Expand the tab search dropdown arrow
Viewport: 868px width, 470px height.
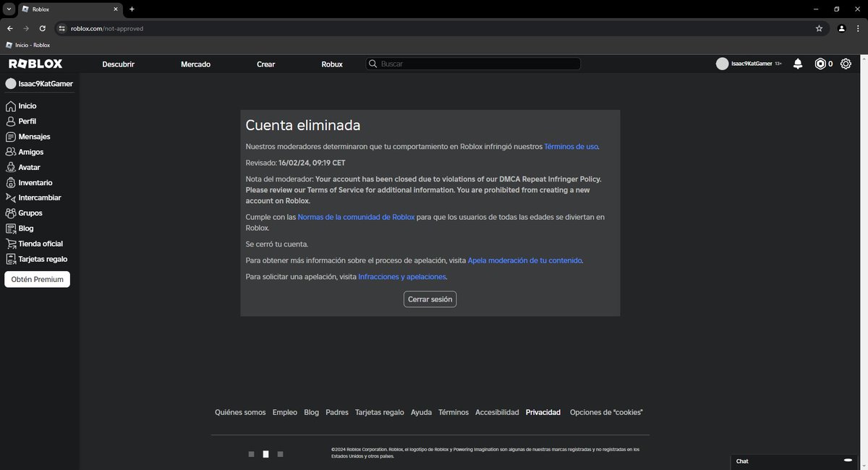pyautogui.click(x=7, y=9)
